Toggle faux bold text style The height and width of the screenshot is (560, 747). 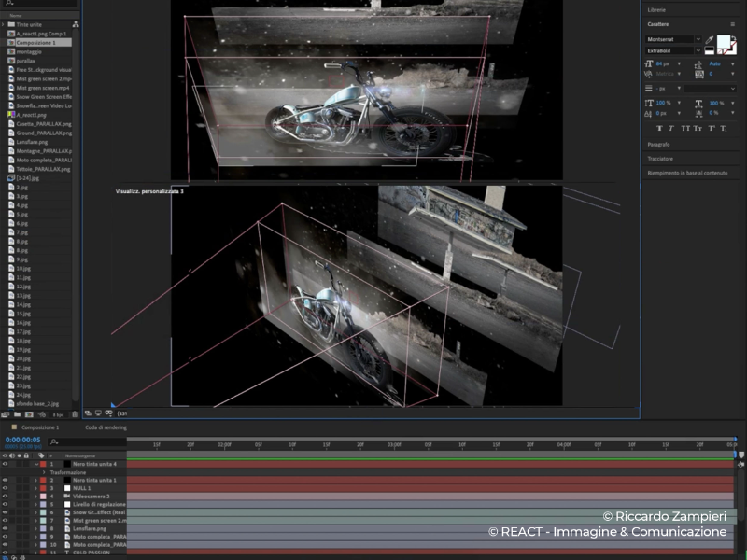tap(659, 128)
